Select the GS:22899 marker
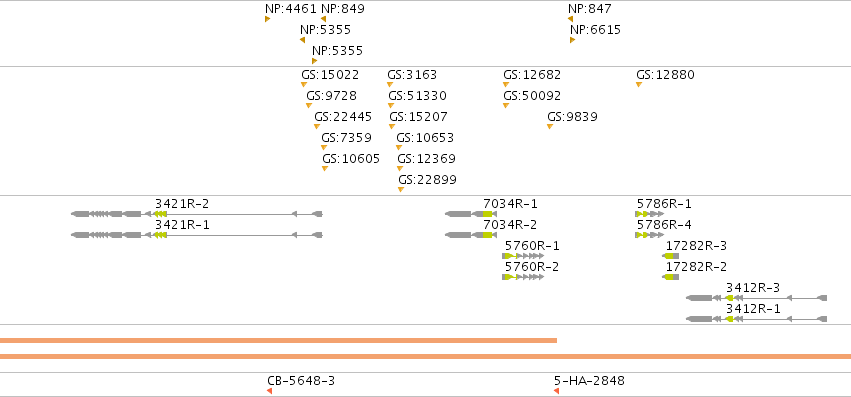 (x=401, y=190)
